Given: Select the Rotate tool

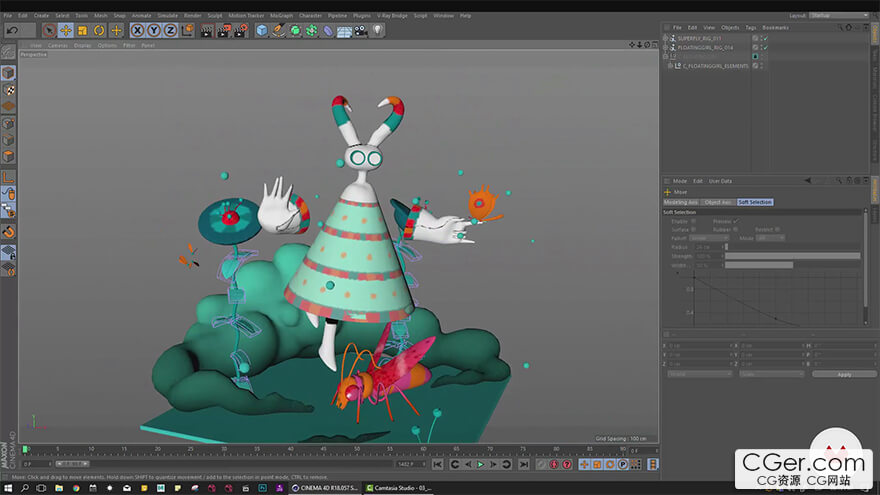Looking at the screenshot, I should (99, 30).
